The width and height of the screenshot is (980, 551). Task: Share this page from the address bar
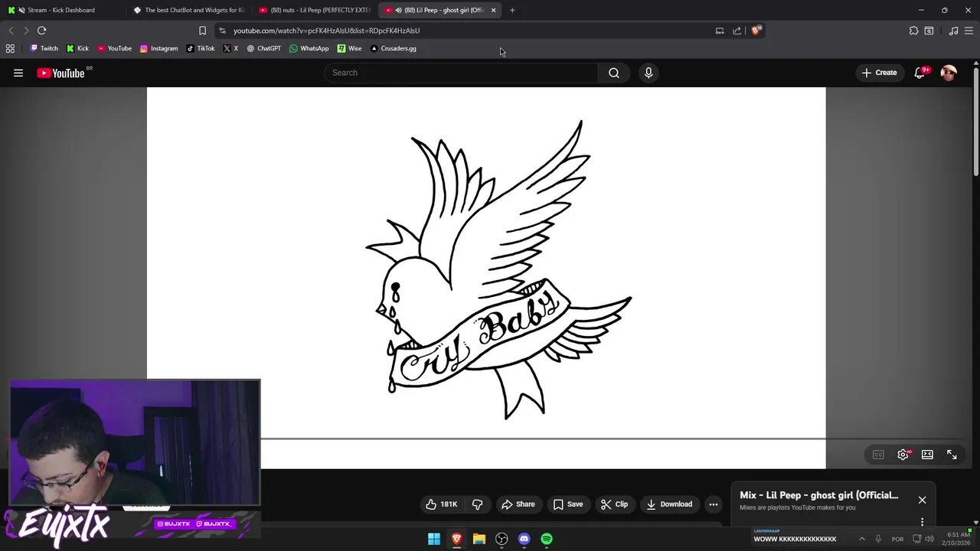pos(737,31)
